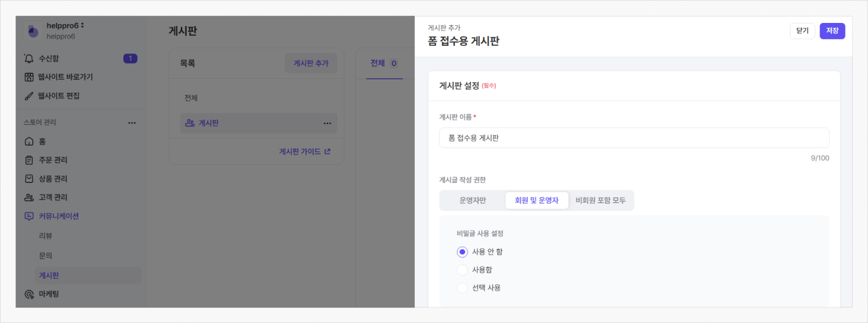The image size is (868, 323).
Task: Click the Home house icon
Action: [29, 141]
